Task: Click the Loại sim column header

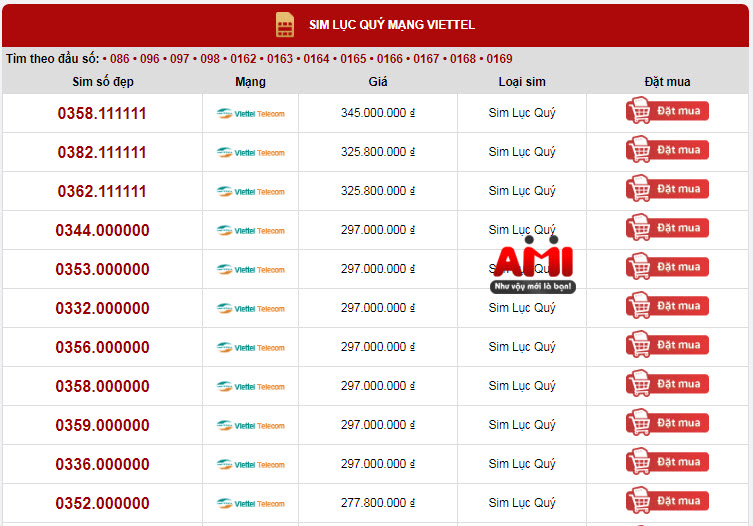Action: pyautogui.click(x=522, y=82)
